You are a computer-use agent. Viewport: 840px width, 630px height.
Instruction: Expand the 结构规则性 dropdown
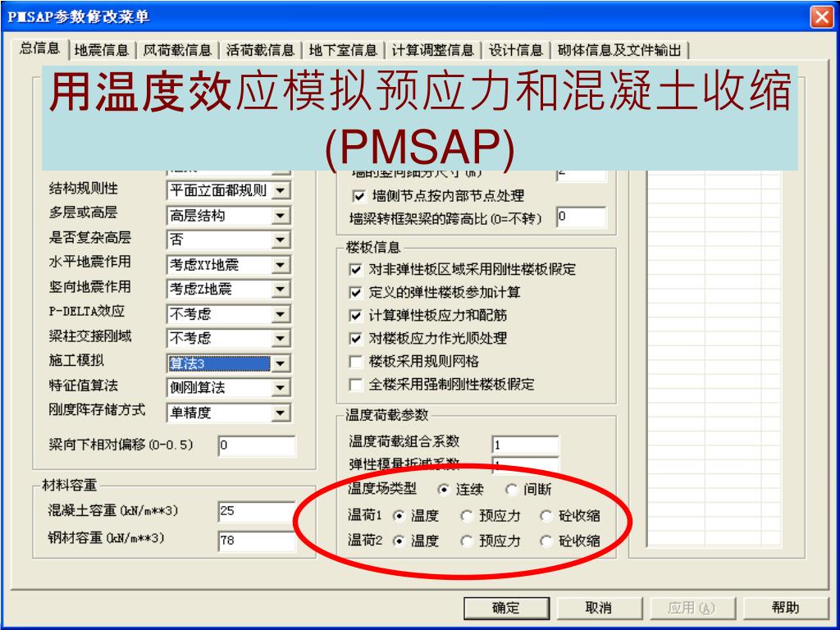(x=281, y=190)
